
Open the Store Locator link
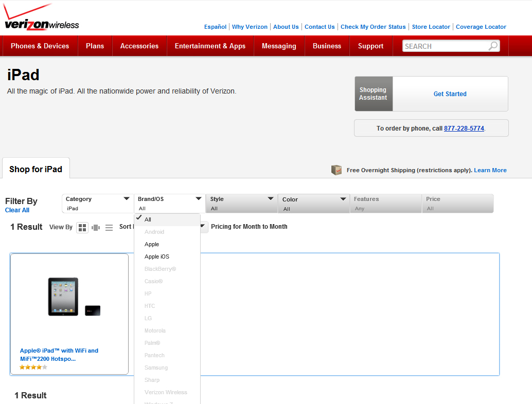[x=431, y=27]
